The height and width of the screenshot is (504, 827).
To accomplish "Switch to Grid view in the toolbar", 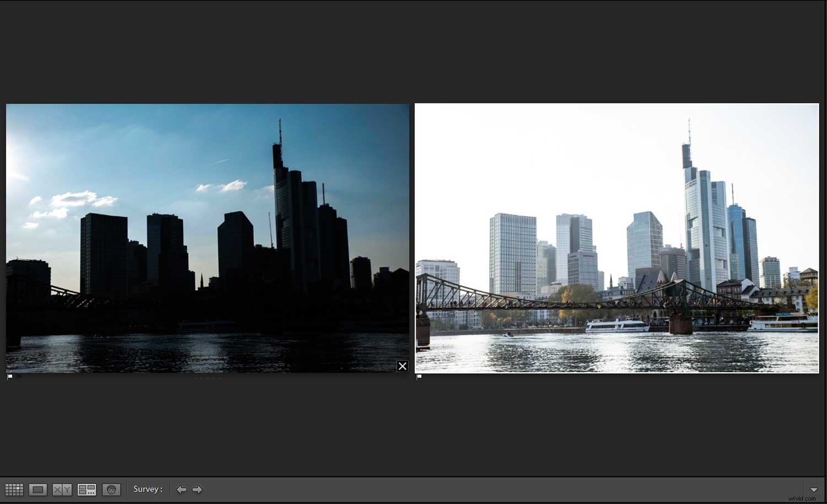I will [x=14, y=489].
